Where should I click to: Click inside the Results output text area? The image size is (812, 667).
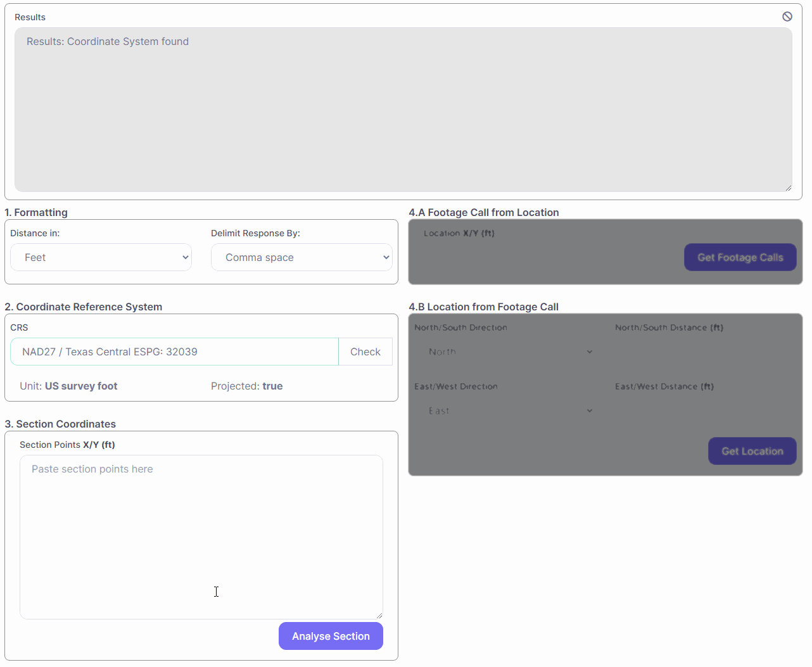403,110
